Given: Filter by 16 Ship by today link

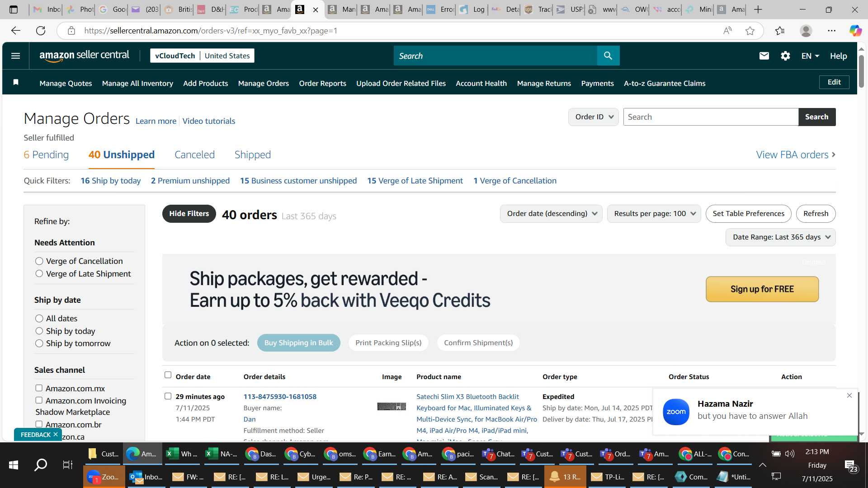Looking at the screenshot, I should 110,181.
